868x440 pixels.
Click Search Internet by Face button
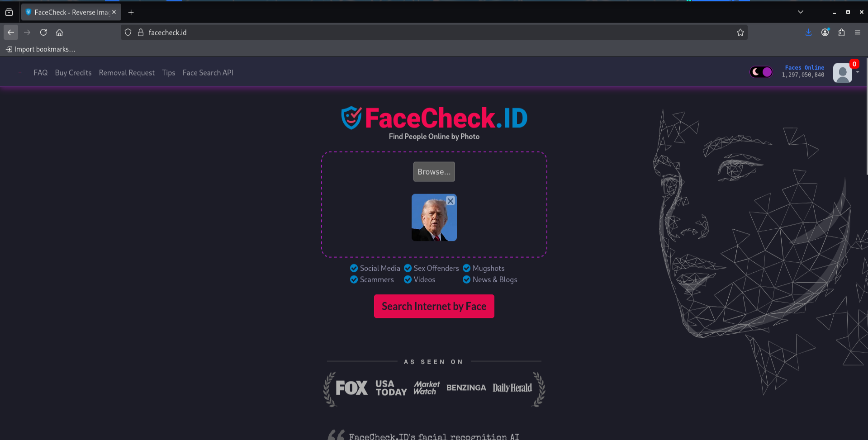pos(434,306)
